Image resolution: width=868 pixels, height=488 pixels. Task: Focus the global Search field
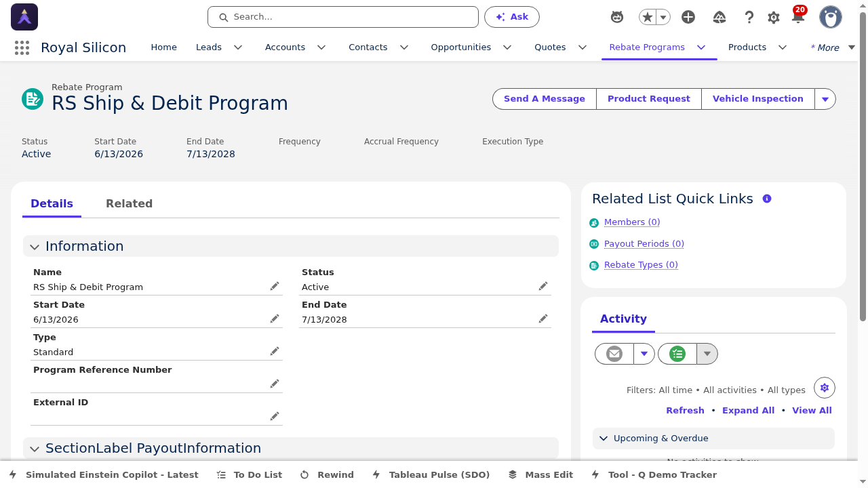click(x=343, y=17)
